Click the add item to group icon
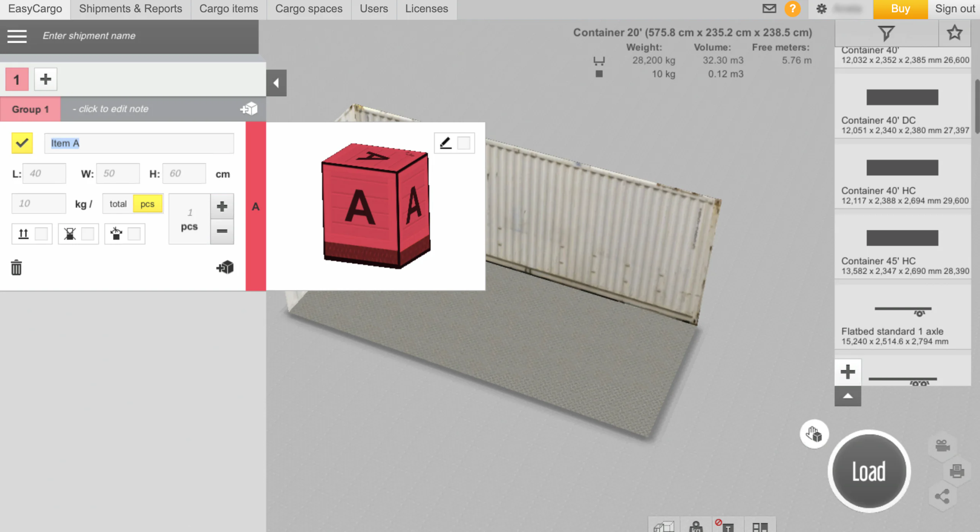Viewport: 980px width, 532px height. 248,108
